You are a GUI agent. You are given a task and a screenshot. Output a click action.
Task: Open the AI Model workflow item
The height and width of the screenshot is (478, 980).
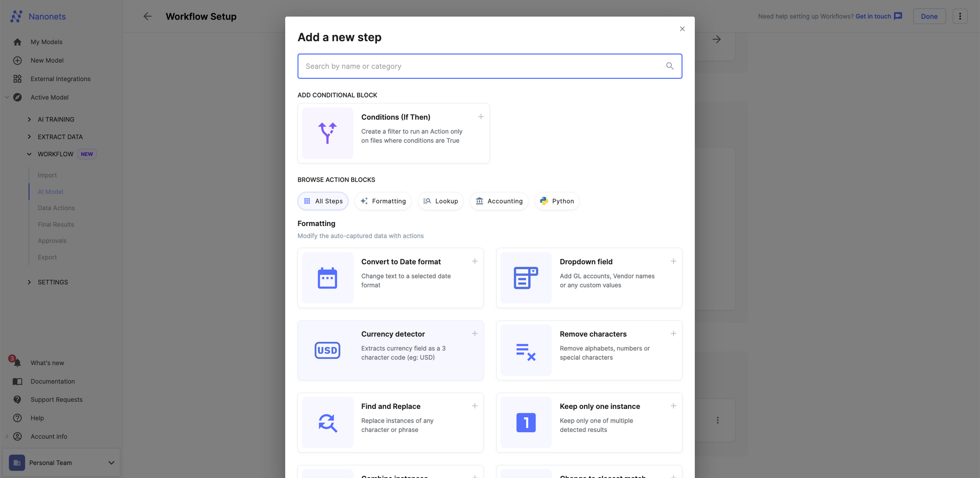pyautogui.click(x=50, y=192)
